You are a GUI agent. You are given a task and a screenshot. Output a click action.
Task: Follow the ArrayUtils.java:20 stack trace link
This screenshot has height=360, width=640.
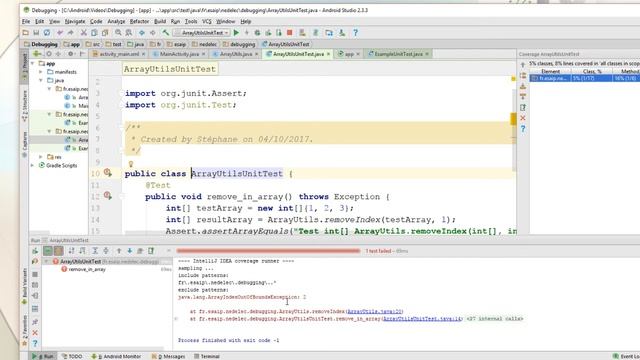click(374, 311)
